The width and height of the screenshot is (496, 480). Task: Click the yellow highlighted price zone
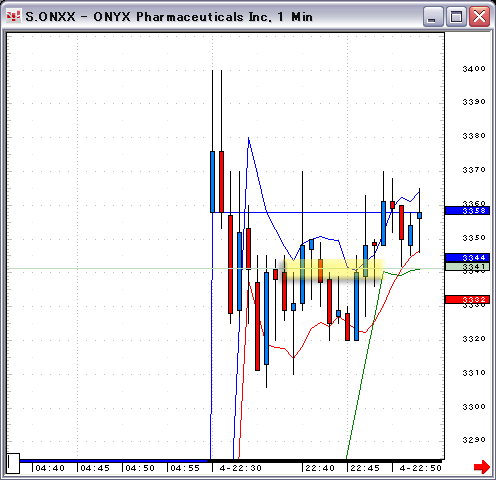tap(334, 269)
